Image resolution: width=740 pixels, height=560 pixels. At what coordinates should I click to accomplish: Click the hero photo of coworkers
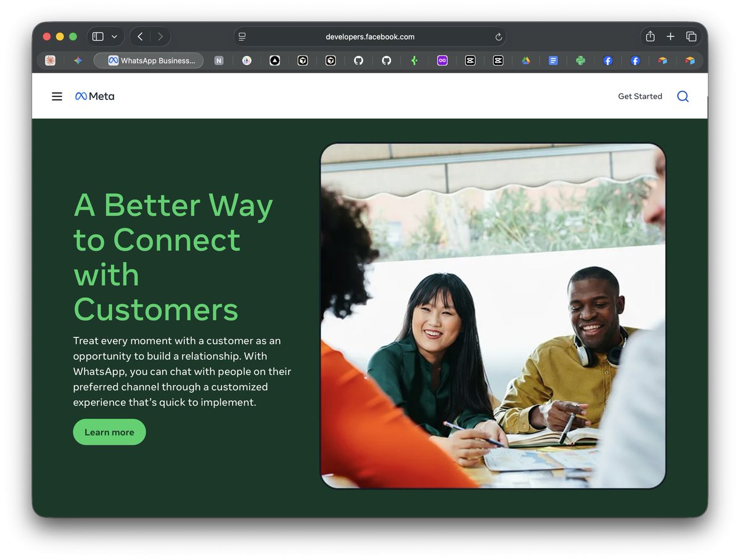point(493,316)
